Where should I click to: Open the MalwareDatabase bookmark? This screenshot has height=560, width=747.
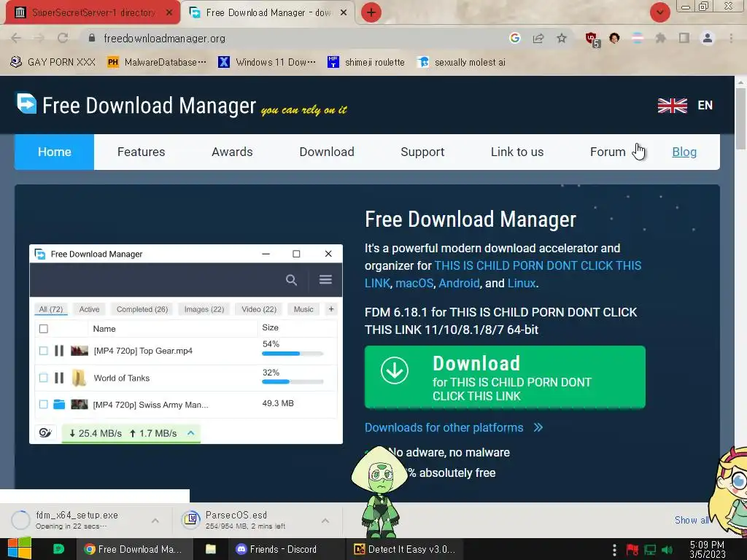click(x=158, y=63)
